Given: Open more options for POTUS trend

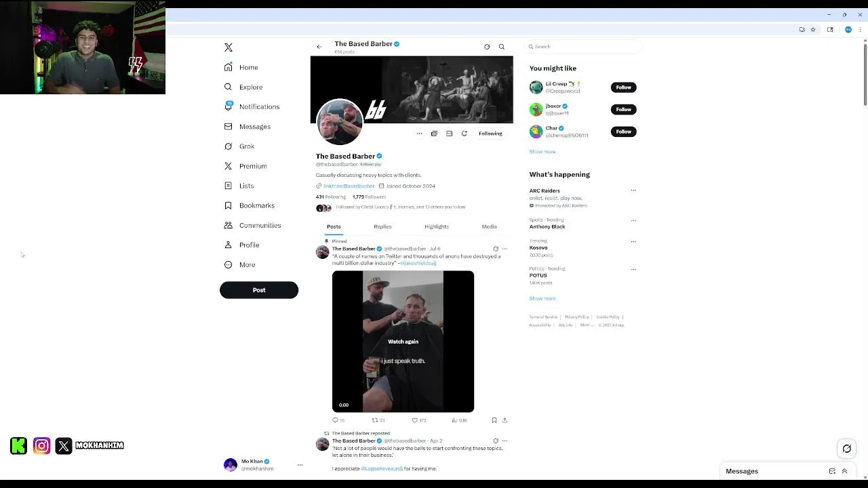Looking at the screenshot, I should [x=633, y=269].
